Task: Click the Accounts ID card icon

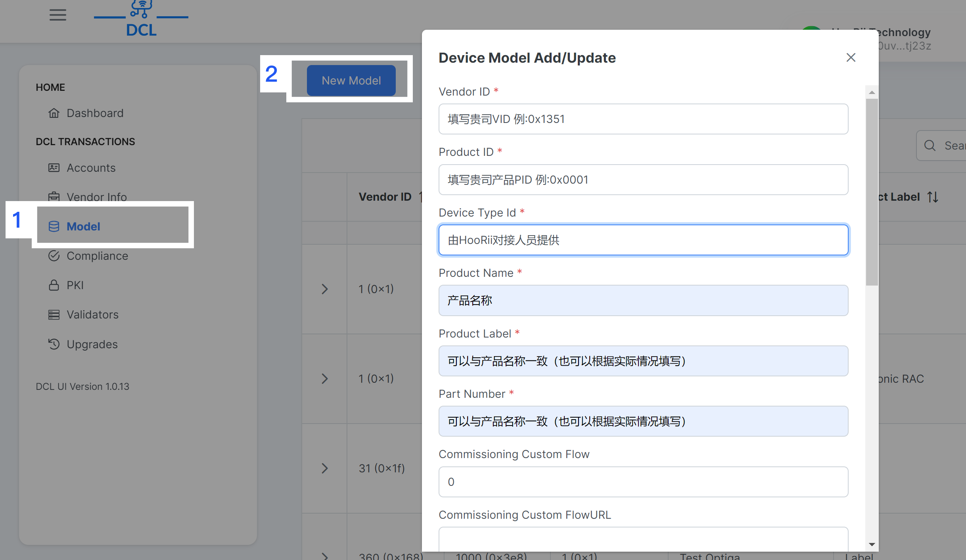Action: (x=54, y=168)
